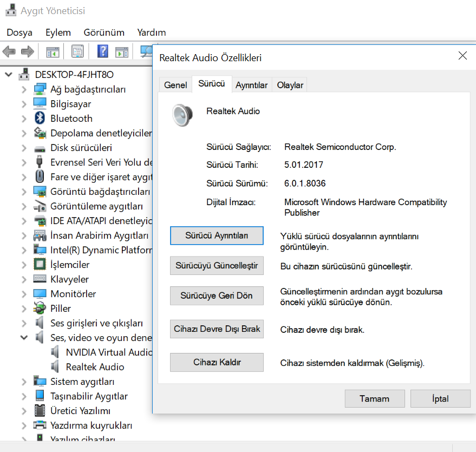Image resolution: width=476 pixels, height=452 pixels.
Task: Select the Sürücü tab
Action: (212, 84)
